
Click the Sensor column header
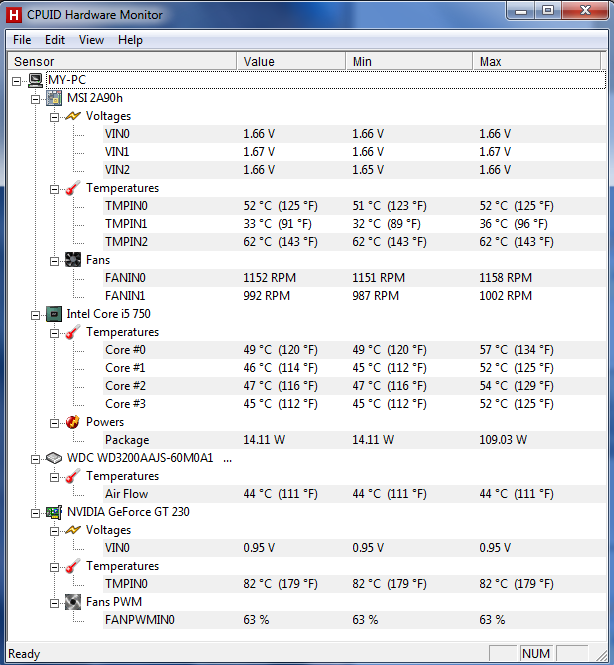122,61
